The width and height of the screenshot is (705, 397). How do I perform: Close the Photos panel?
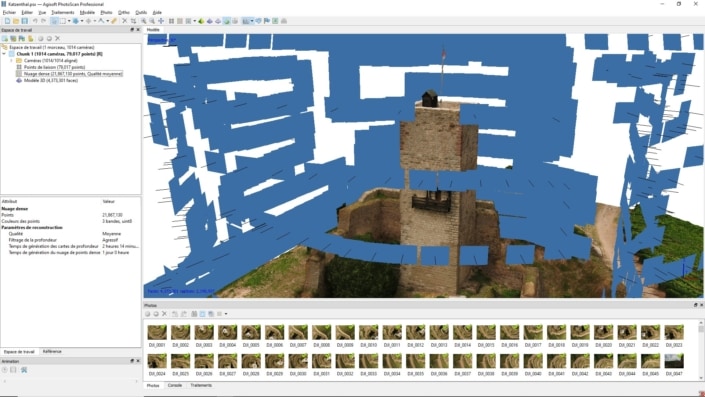[x=701, y=305]
